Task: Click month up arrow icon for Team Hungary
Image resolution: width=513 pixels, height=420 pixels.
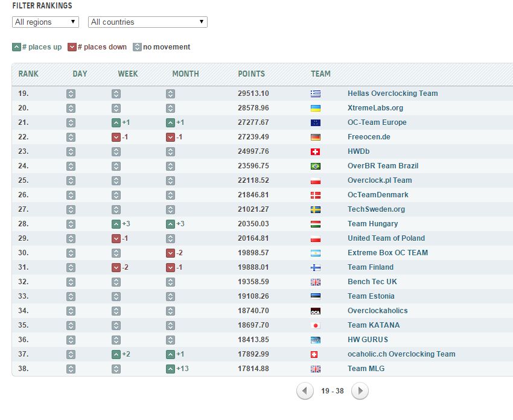Action: coord(170,224)
